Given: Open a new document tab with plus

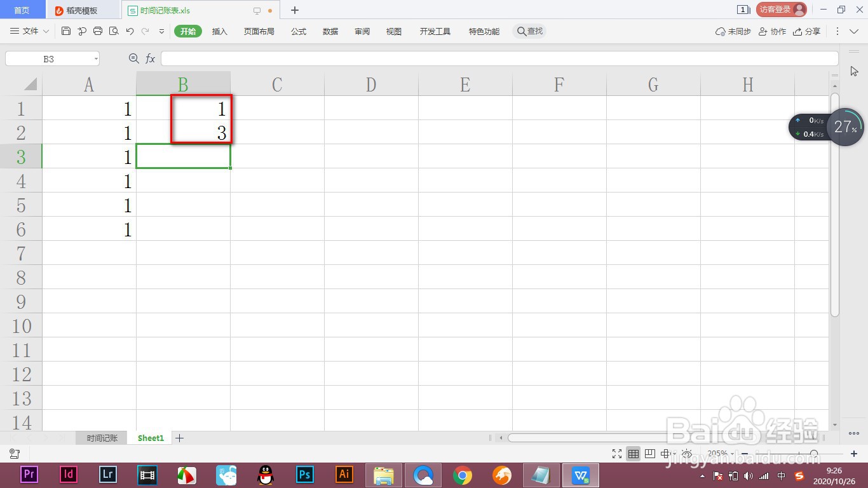Looking at the screenshot, I should [295, 10].
